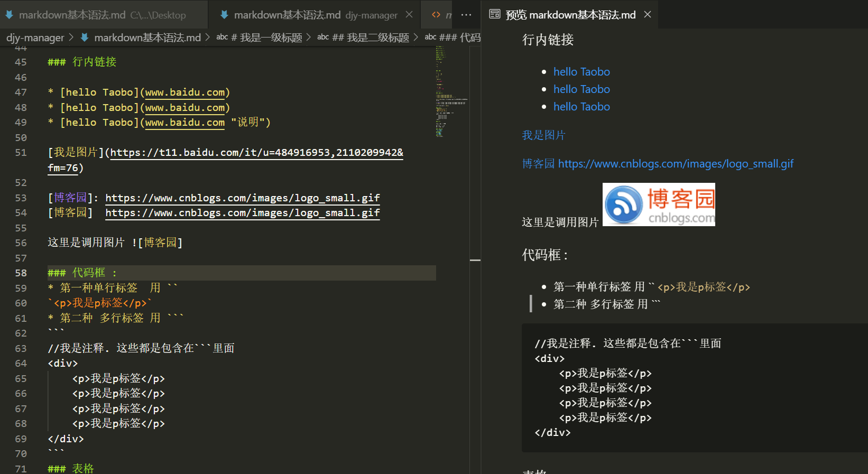
Task: Open the 我是图片 link in the preview
Action: (543, 135)
